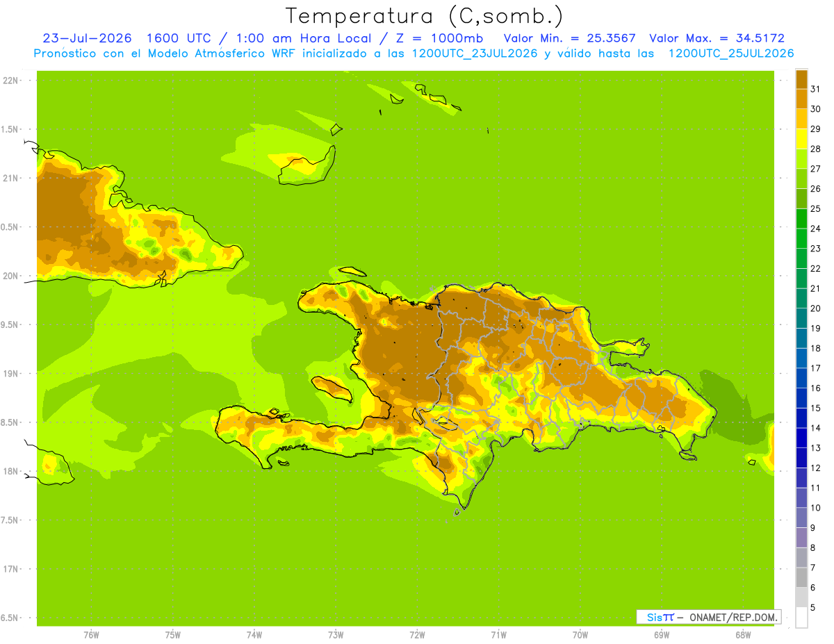Click the '18N' latitude axis label
834x644 pixels.
[10, 471]
